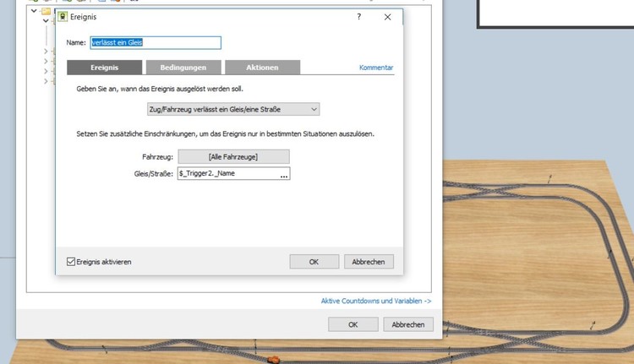
Task: Expand the second collapsed tree node in background window
Action: coord(46,62)
